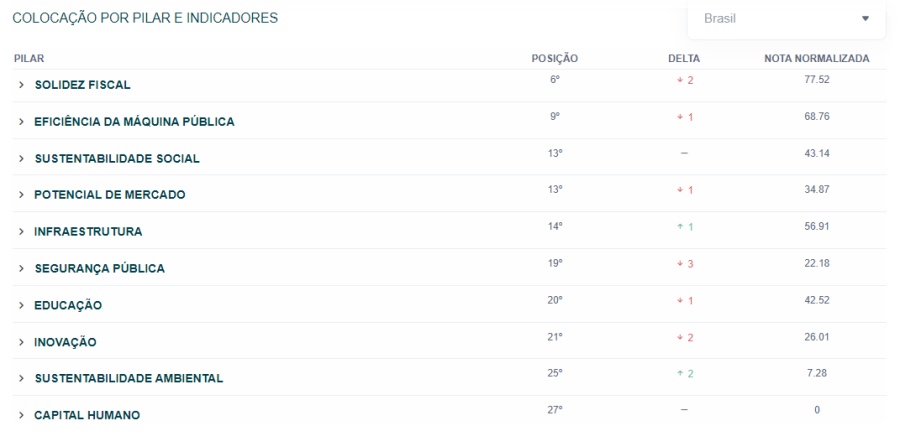This screenshot has height=431, width=900.
Task: Click the red down arrow for SEGURANÇA PÚBLICA
Action: coord(680,264)
